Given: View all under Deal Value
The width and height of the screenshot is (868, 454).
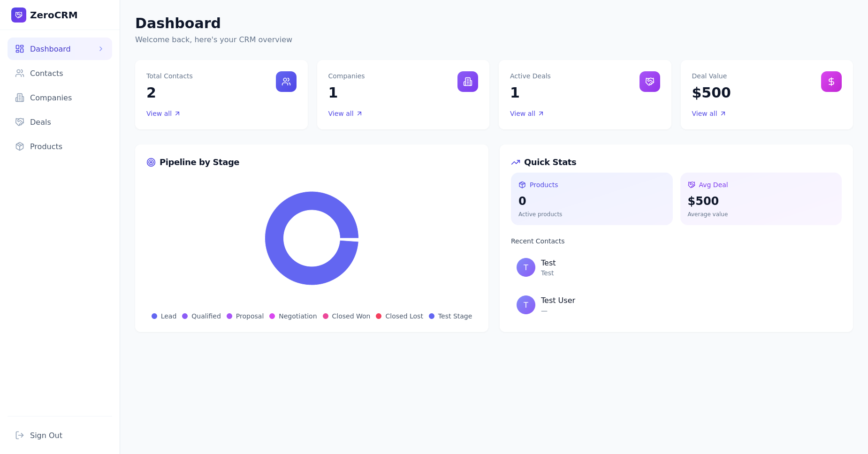Looking at the screenshot, I should (x=708, y=113).
